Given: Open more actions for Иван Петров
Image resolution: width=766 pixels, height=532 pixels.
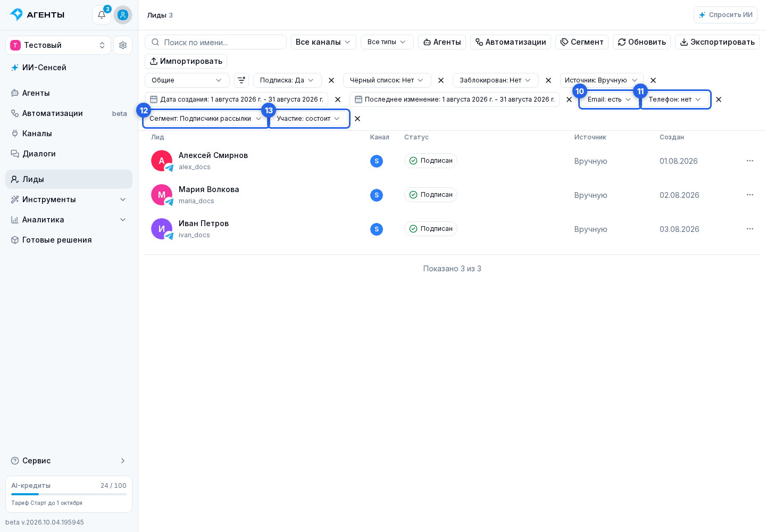Looking at the screenshot, I should click(750, 229).
